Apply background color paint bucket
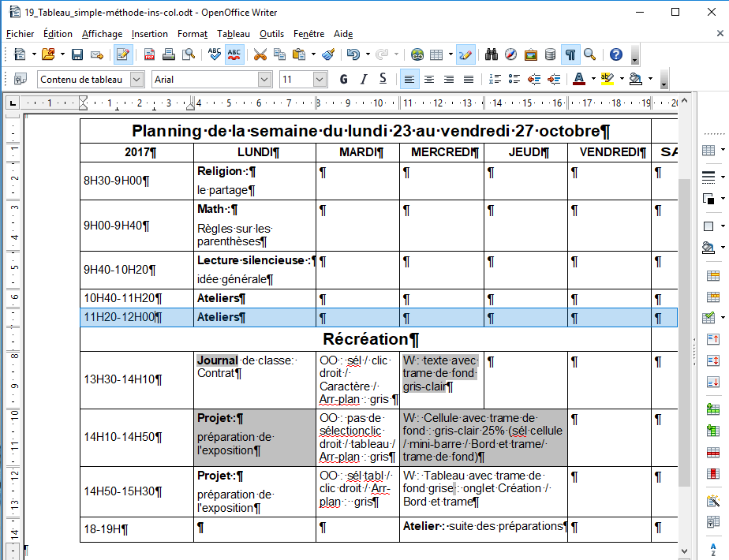Viewport: 729px width, 560px height. (x=636, y=79)
